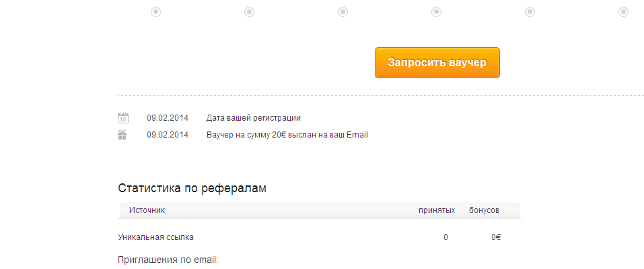Click the Дата вашей регистрации text
Image resolution: width=644 pixels, height=269 pixels.
coord(254,118)
